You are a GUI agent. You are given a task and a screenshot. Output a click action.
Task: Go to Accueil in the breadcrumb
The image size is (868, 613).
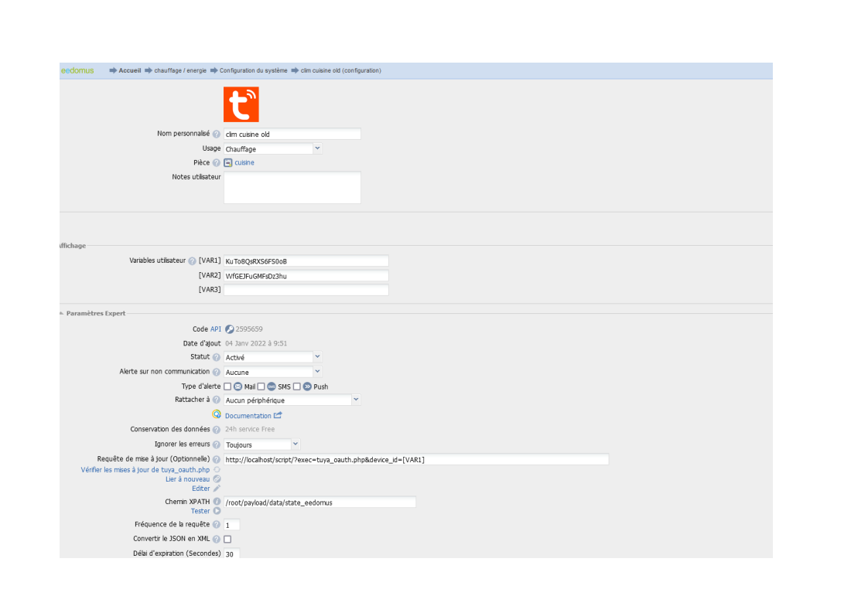(x=129, y=70)
